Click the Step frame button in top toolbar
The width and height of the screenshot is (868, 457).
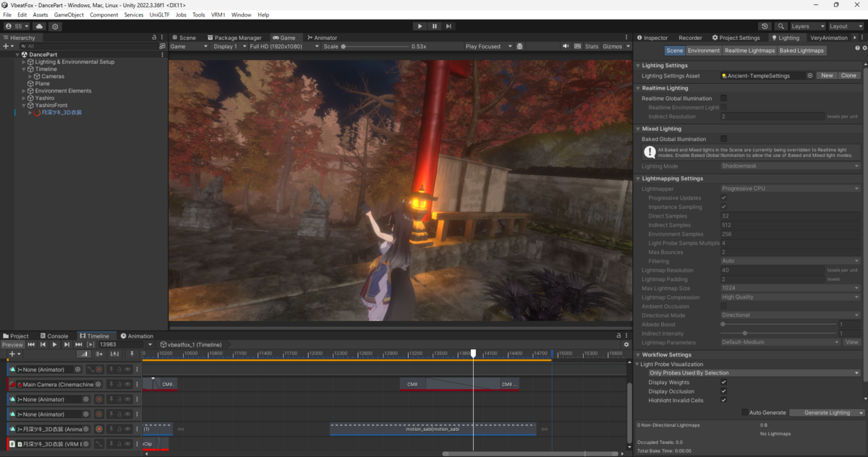tap(448, 26)
